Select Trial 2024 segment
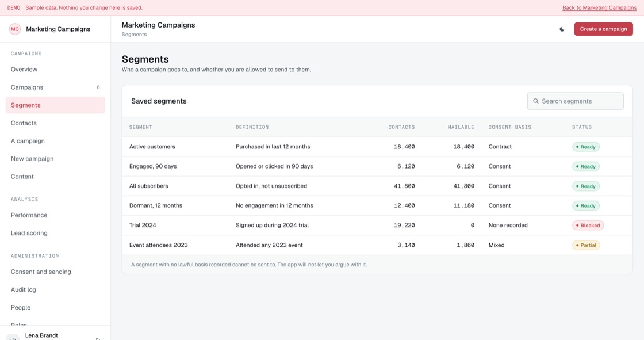Viewport: 644px width, 340px height. (x=377, y=226)
